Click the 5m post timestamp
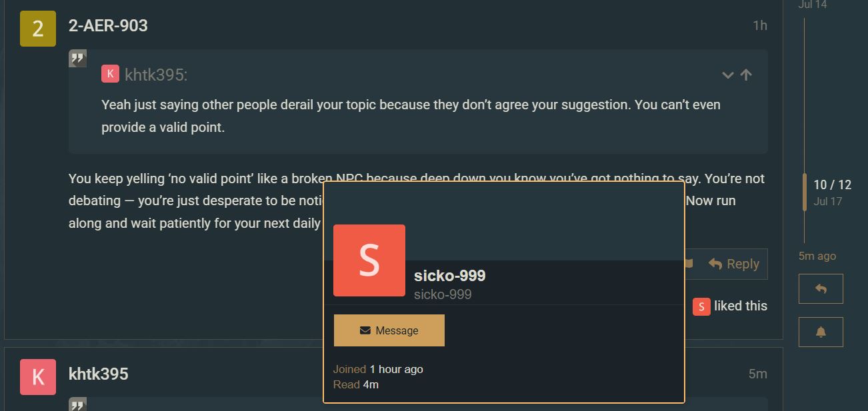The image size is (868, 411). pyautogui.click(x=757, y=374)
